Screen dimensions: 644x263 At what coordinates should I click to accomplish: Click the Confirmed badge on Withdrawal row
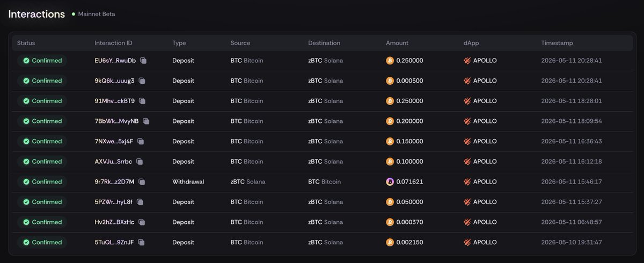pos(42,182)
